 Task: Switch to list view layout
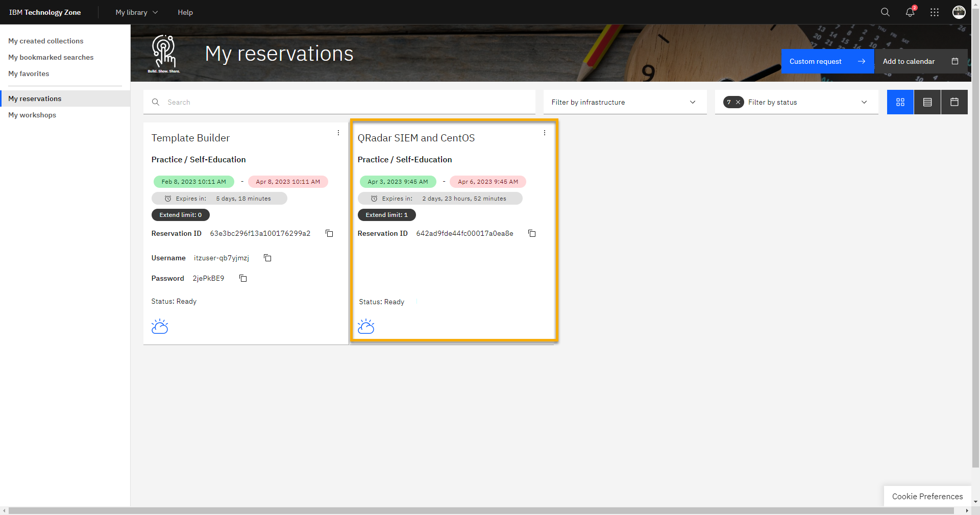[927, 102]
